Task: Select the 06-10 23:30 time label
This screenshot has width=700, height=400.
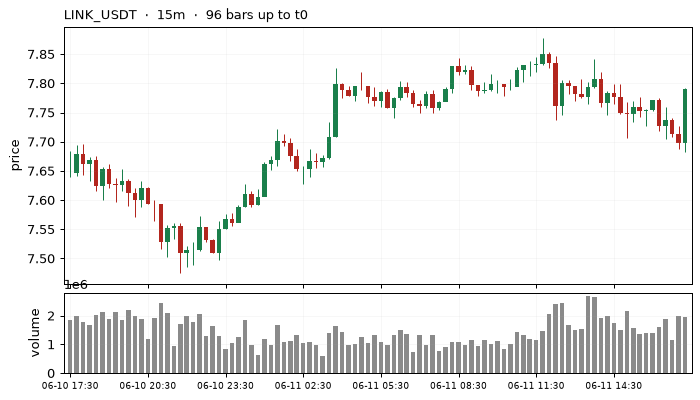Action: click(225, 385)
